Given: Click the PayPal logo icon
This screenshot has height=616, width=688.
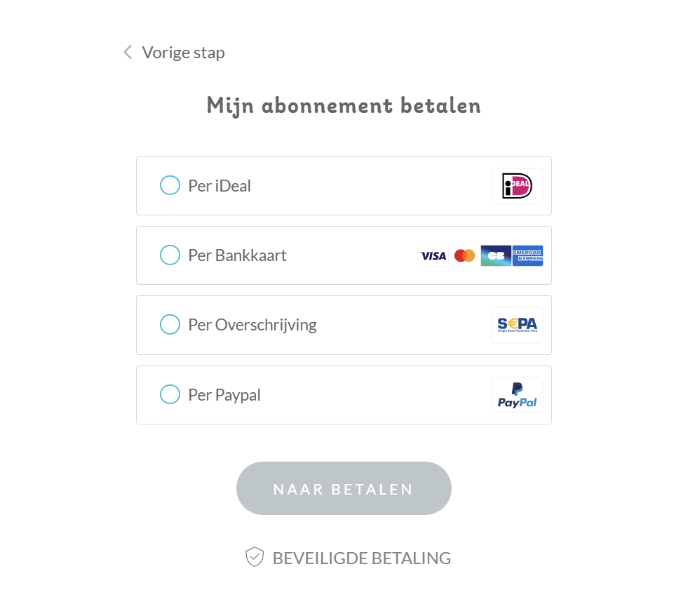Looking at the screenshot, I should pos(517,395).
